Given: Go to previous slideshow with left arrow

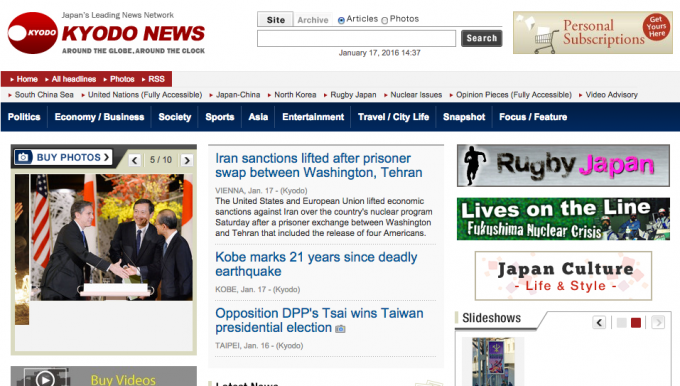Looking at the screenshot, I should tap(599, 322).
